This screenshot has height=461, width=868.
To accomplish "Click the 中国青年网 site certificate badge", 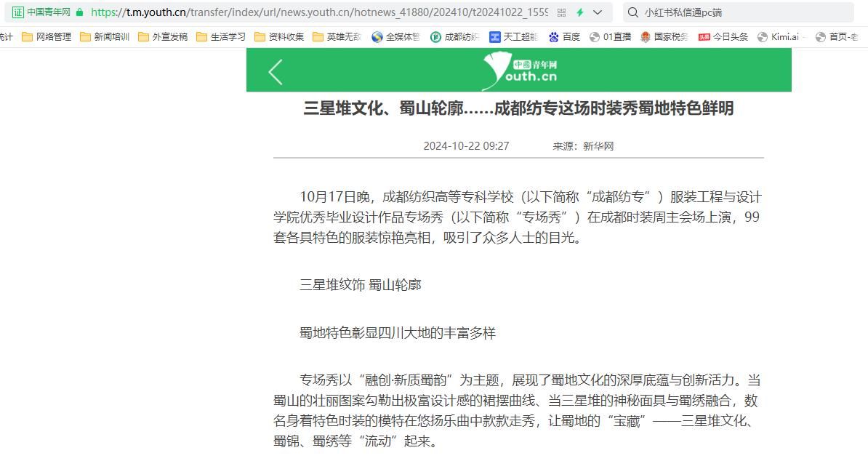I will coord(41,12).
